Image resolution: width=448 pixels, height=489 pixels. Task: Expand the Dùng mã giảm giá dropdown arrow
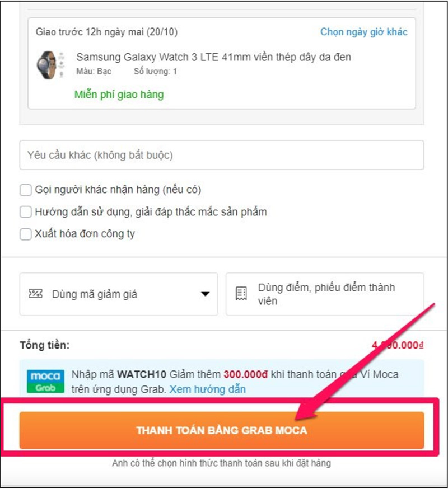click(205, 294)
